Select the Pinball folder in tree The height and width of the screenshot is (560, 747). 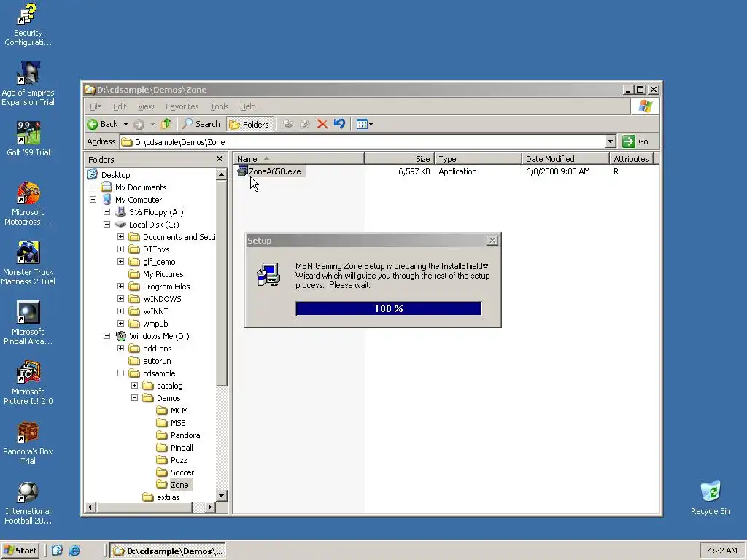point(182,448)
